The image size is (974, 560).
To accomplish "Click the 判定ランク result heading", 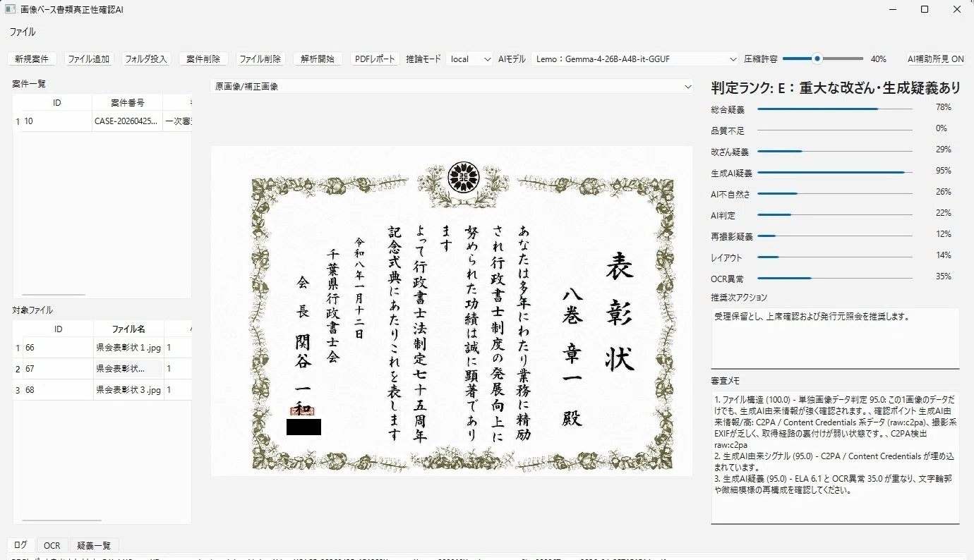I will (836, 88).
